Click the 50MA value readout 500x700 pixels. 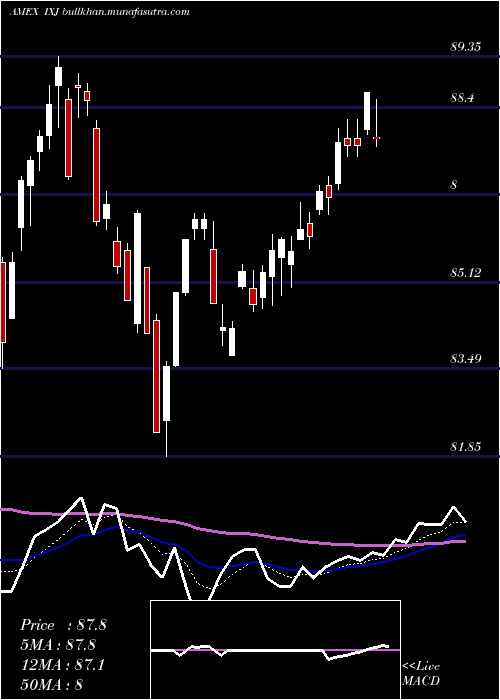tap(52, 684)
